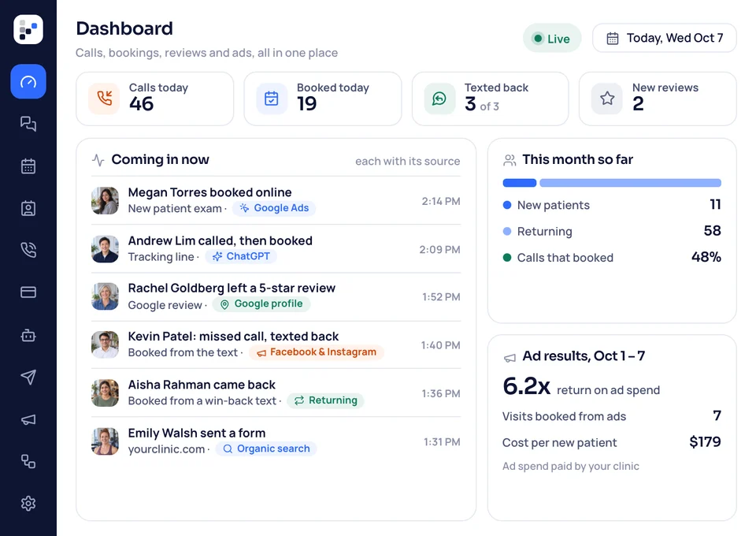Viewport: 756px width, 536px height.
Task: Click the activity pulse icon beside Coming in now
Action: (x=98, y=160)
